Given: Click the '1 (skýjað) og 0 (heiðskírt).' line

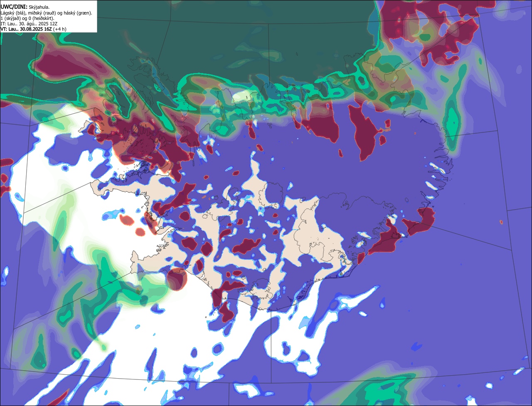Looking at the screenshot, I should (x=27, y=18).
